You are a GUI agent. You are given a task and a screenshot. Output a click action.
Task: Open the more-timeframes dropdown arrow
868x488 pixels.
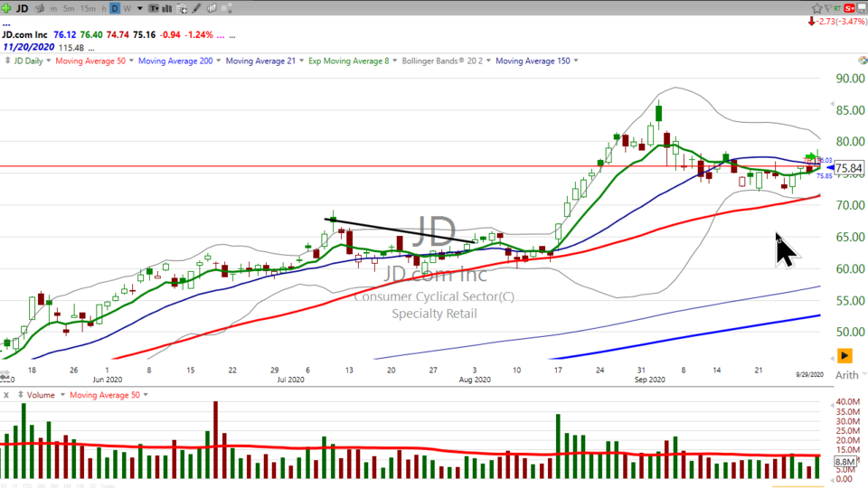(x=140, y=9)
